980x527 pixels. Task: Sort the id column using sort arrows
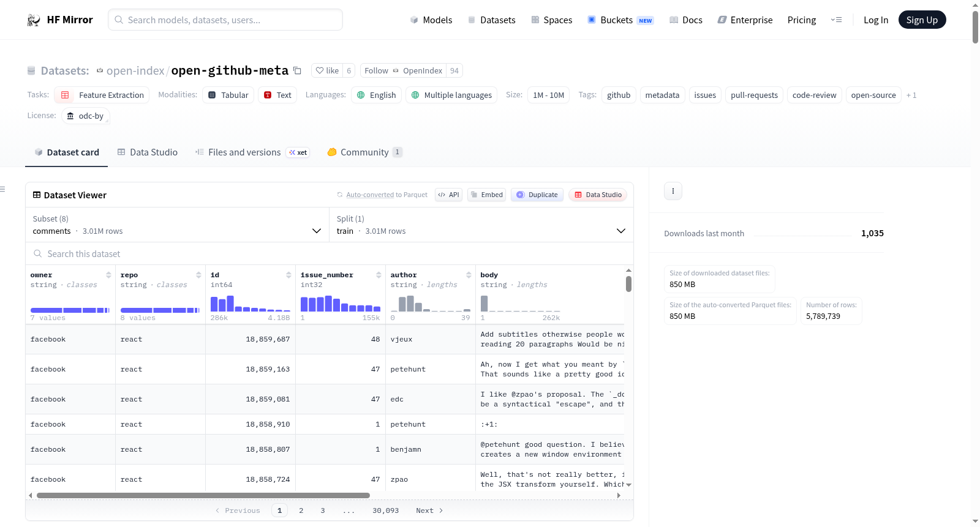288,275
